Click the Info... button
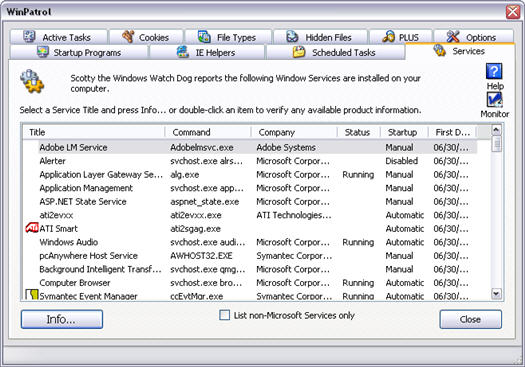Image resolution: width=525 pixels, height=367 pixels. [62, 319]
